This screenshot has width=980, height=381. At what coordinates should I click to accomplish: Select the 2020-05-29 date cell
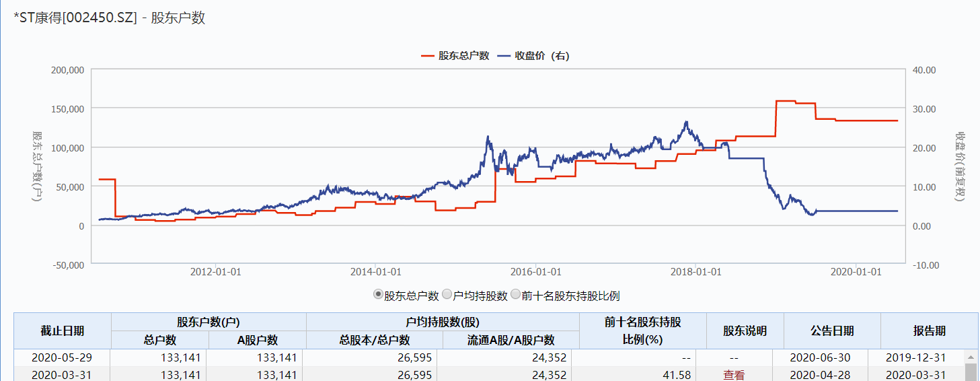pos(63,357)
